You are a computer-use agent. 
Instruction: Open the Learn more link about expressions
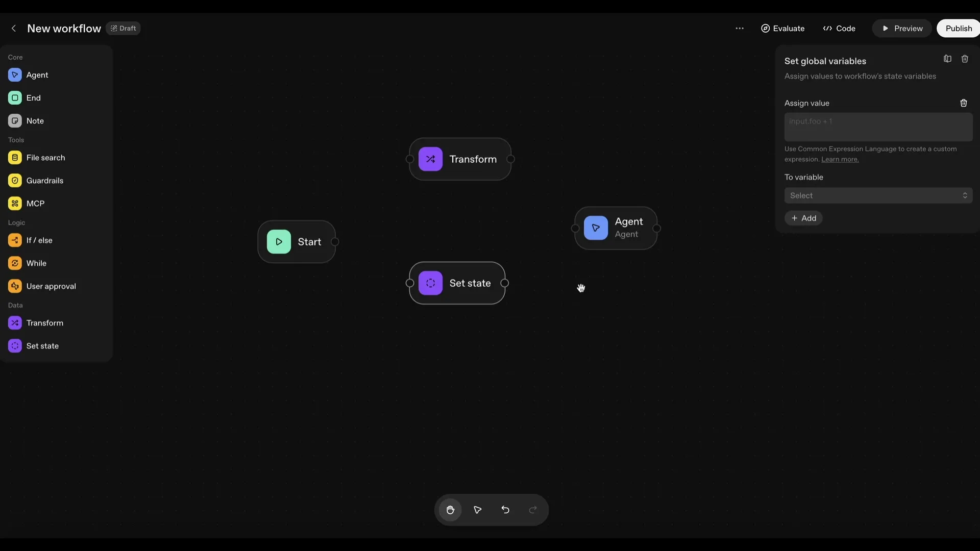point(840,159)
